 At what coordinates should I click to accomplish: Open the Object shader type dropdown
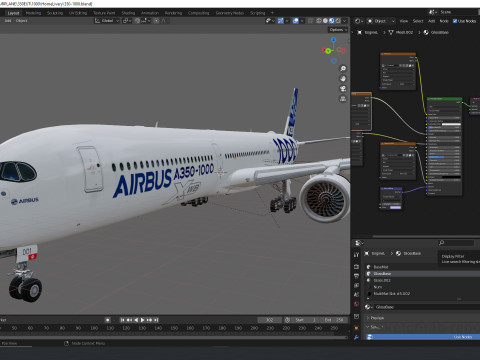[x=381, y=21]
